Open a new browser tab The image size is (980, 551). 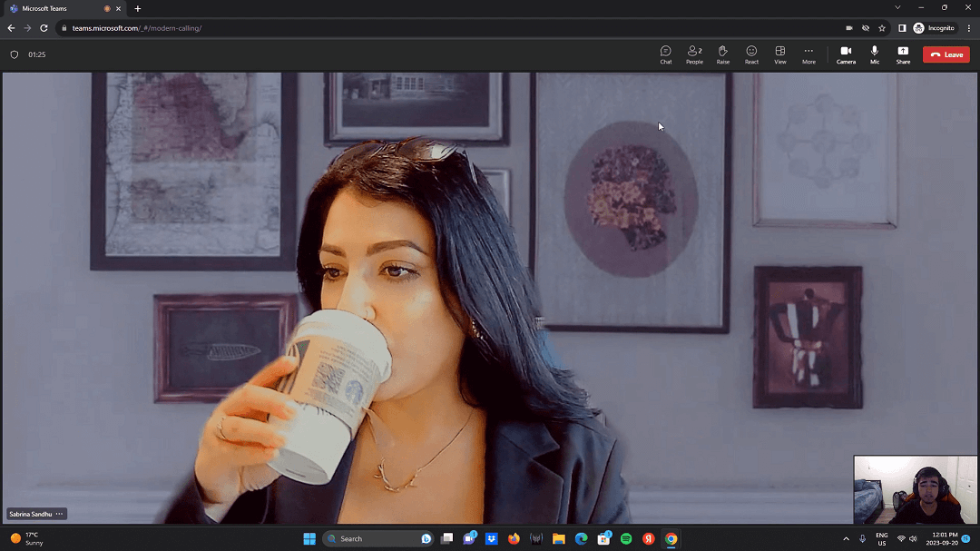coord(138,8)
